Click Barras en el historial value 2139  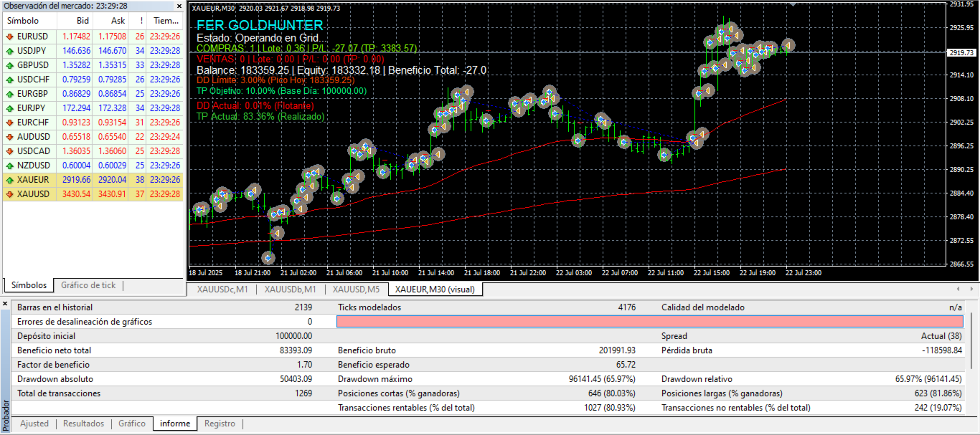[303, 307]
